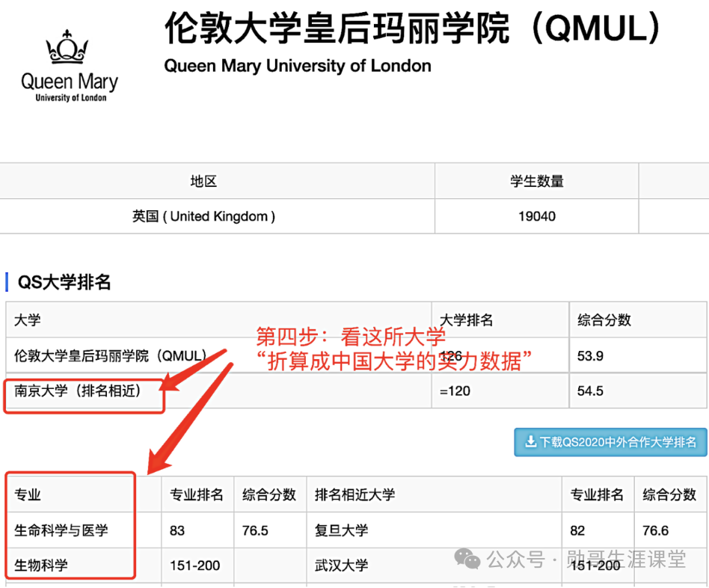Click the QMUL score 53.9
Viewport: 709px width, 588px height.
pyautogui.click(x=590, y=356)
